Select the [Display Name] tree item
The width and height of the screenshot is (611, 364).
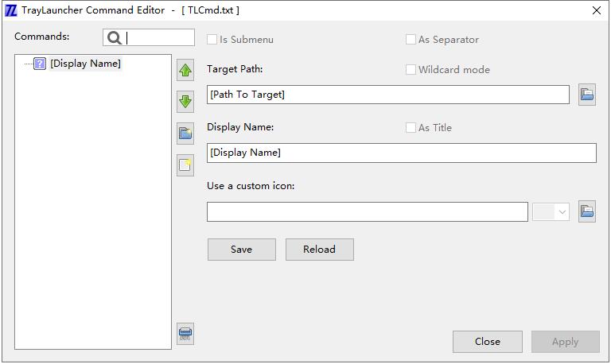[85, 64]
